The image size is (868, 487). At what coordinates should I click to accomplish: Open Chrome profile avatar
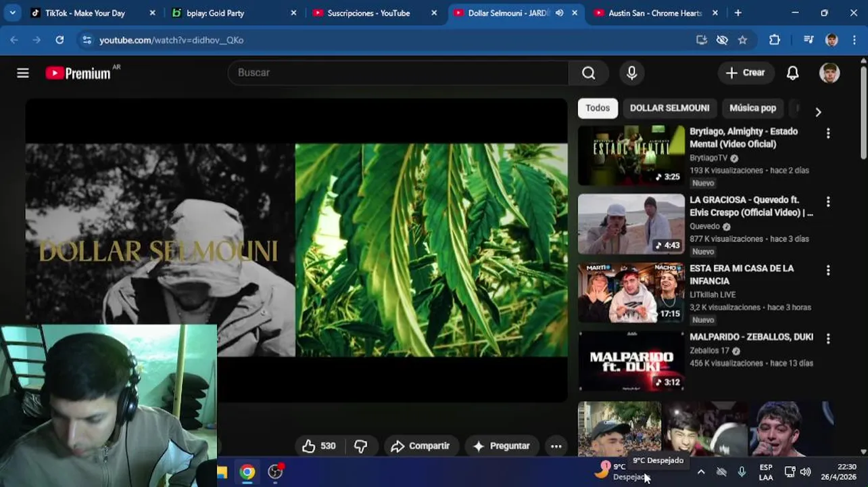pos(831,40)
